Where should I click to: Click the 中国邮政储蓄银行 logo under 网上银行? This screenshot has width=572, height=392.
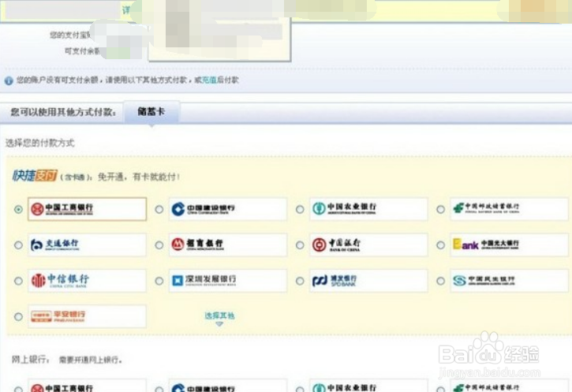[x=509, y=386]
